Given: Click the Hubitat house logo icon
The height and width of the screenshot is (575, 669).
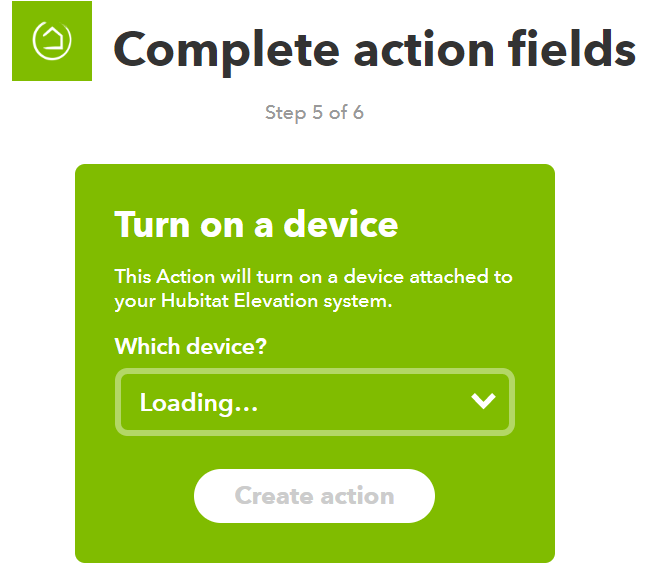Looking at the screenshot, I should (51, 40).
